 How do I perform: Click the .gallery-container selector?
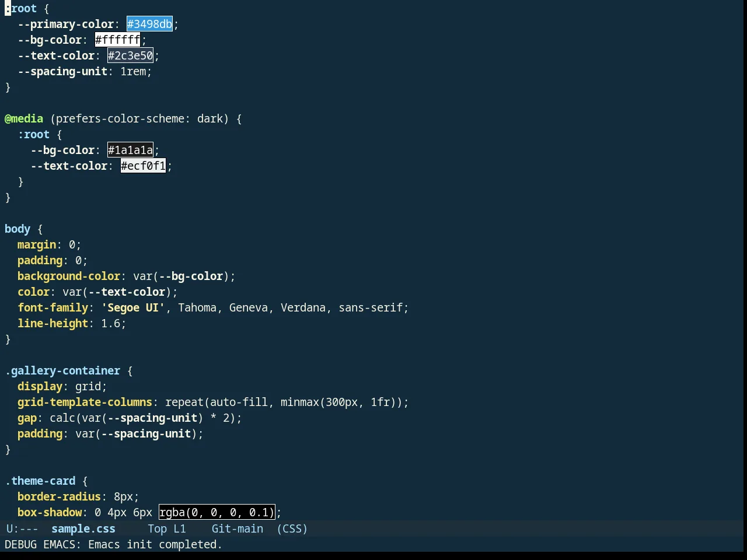[x=62, y=370]
